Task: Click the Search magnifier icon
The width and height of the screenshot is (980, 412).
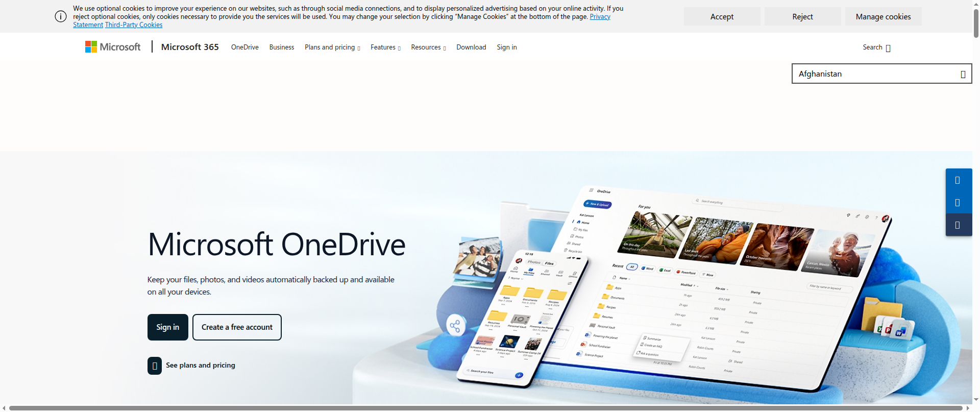Action: click(888, 48)
